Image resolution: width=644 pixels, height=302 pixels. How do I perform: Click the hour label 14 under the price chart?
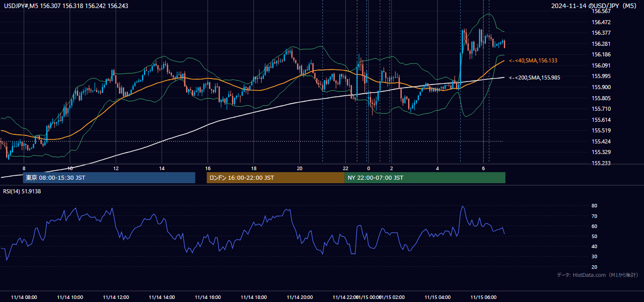[162, 168]
